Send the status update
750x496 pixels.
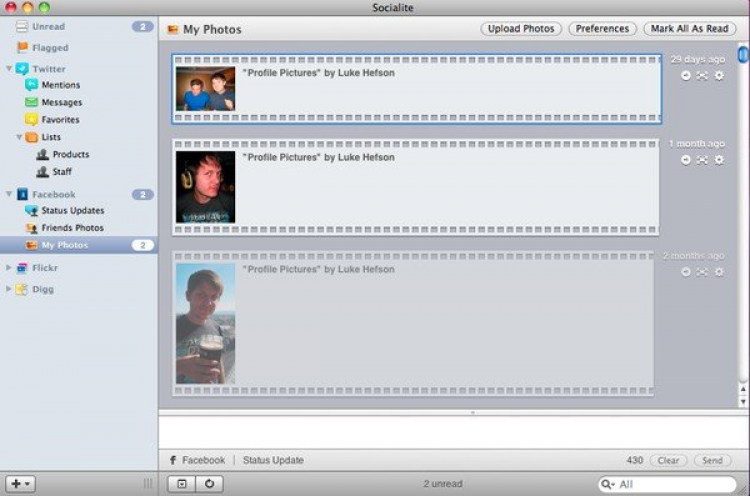point(712,460)
